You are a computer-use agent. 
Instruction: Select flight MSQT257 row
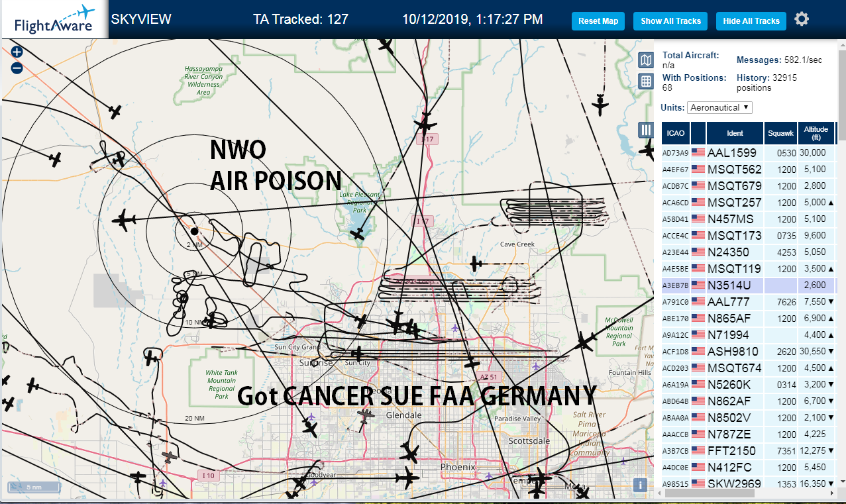pyautogui.click(x=748, y=203)
